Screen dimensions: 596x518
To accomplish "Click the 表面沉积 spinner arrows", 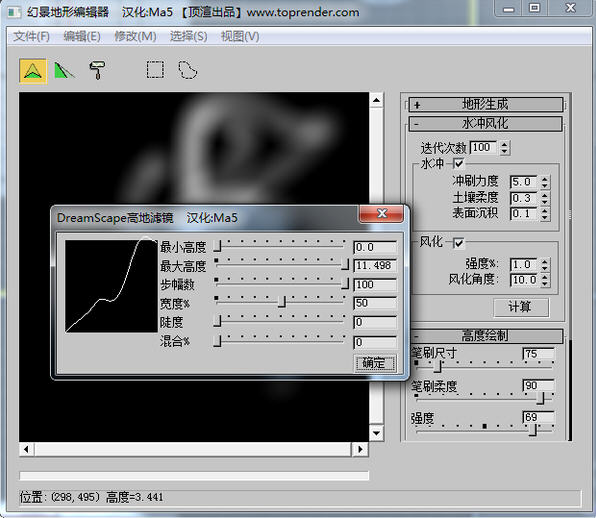I will 545,214.
